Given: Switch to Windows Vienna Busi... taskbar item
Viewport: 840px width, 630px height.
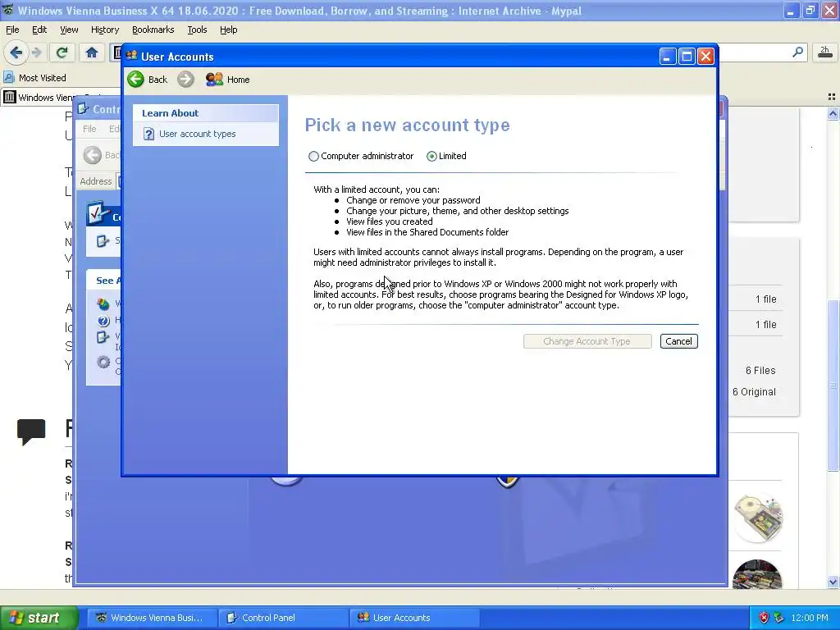Looking at the screenshot, I should click(152, 618).
